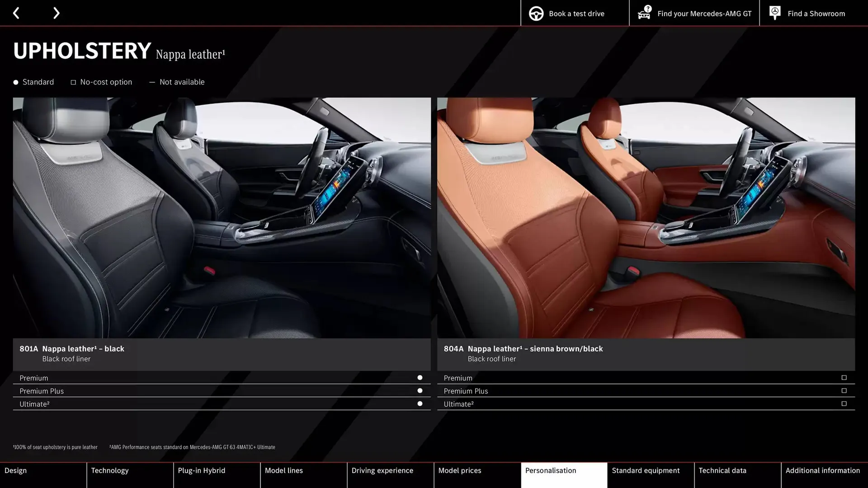Click the UPHOLSTERY heading
The width and height of the screenshot is (868, 488).
(82, 51)
